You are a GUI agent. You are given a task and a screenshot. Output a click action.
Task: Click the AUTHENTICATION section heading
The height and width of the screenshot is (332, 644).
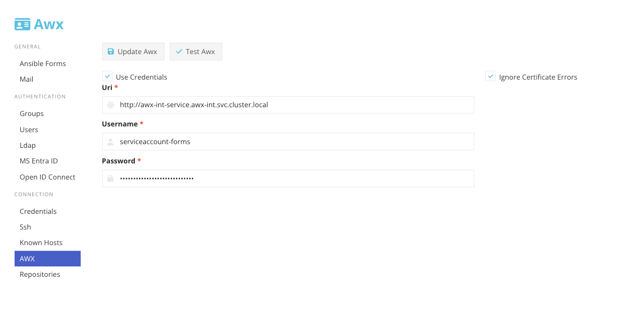point(40,97)
